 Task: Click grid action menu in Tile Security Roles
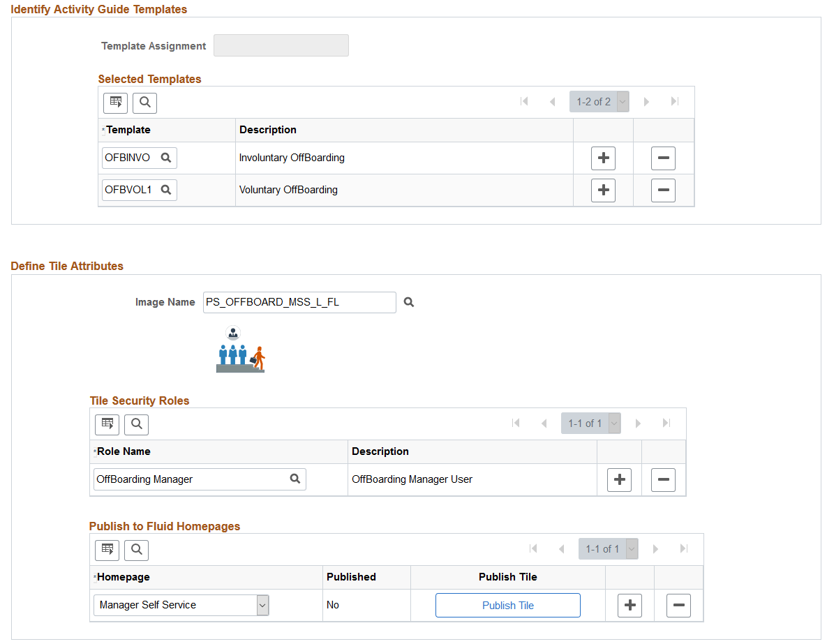click(x=107, y=424)
